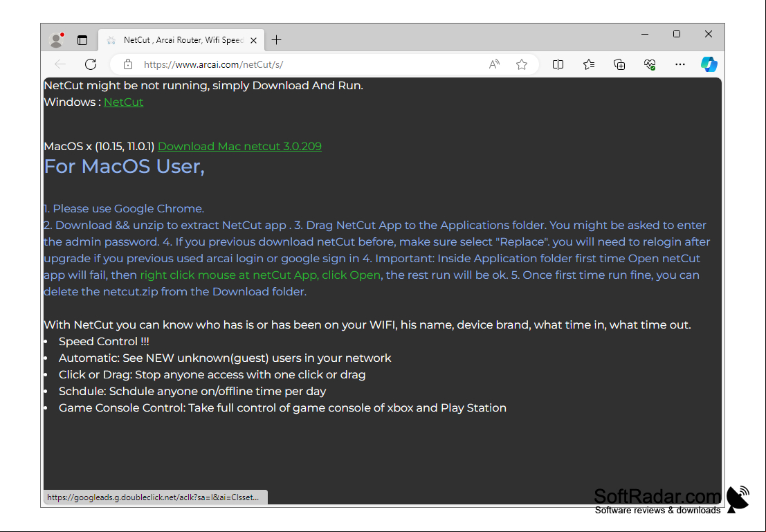The height and width of the screenshot is (532, 766).
Task: Click 'With NetCut you can know' paragraph
Action: click(367, 325)
